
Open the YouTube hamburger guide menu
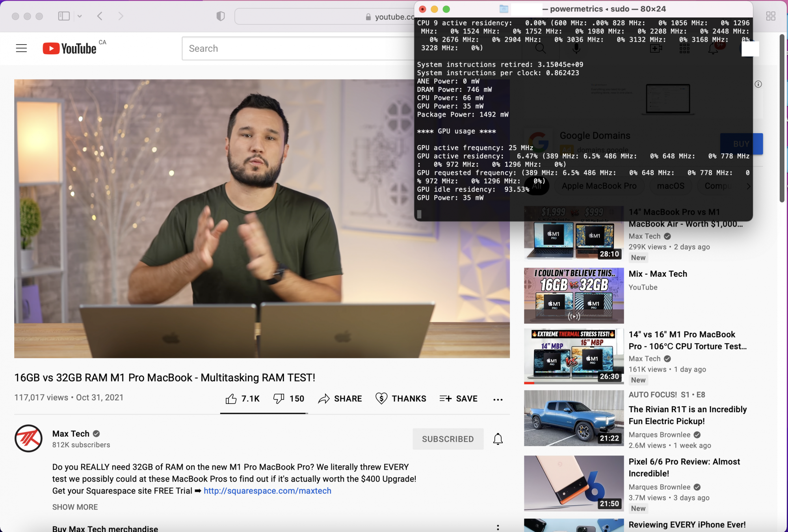coord(21,48)
